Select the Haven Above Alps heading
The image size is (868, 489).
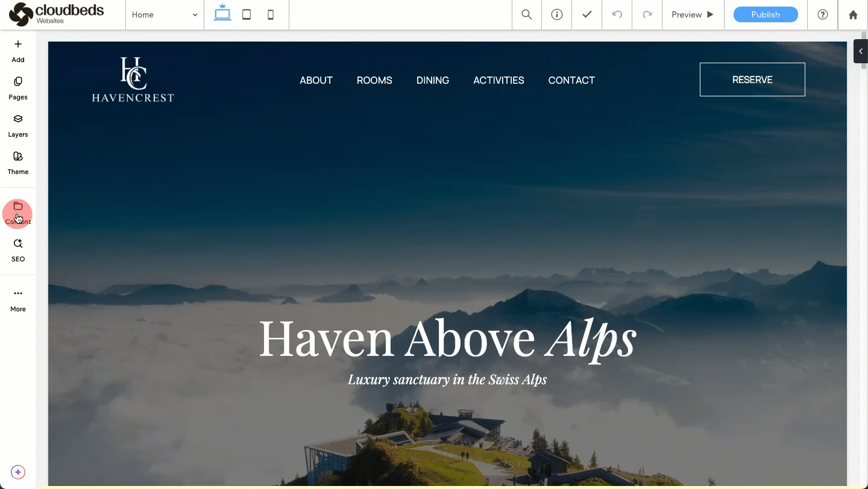click(x=447, y=339)
